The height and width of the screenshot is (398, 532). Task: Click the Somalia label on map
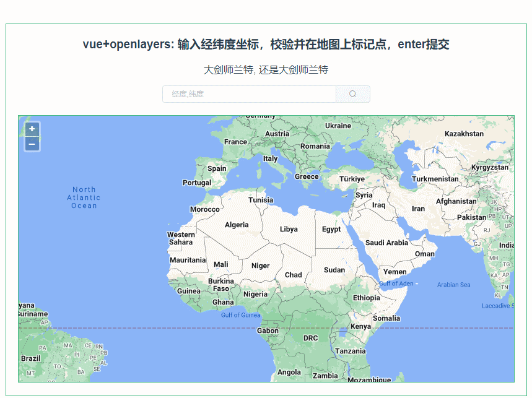point(386,318)
